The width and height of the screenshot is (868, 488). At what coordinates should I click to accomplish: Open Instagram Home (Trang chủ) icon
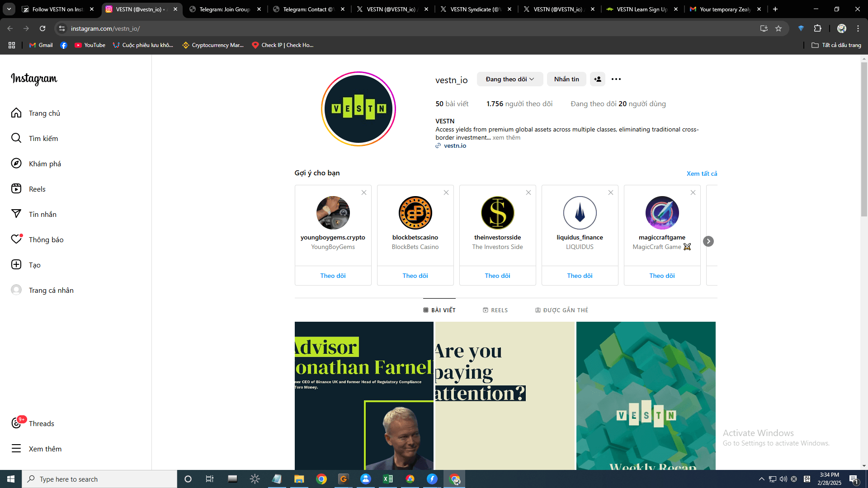click(16, 113)
